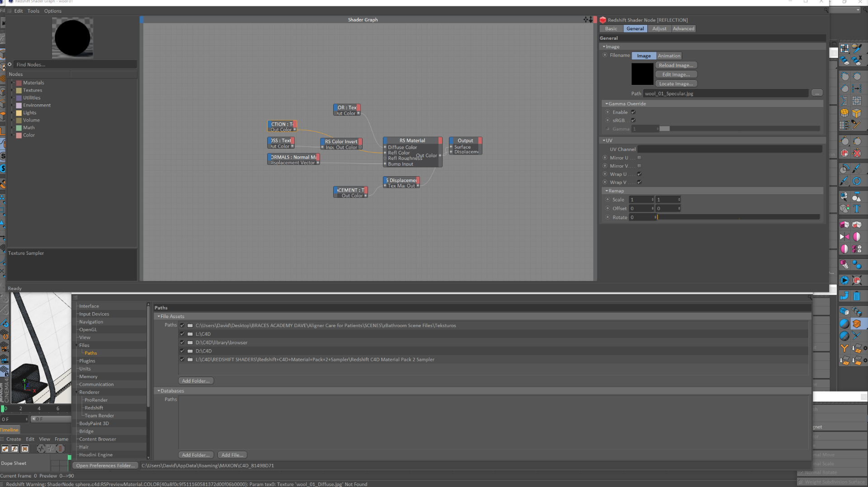Click the blue grid sphere icon
The image size is (868, 487).
(x=844, y=336)
